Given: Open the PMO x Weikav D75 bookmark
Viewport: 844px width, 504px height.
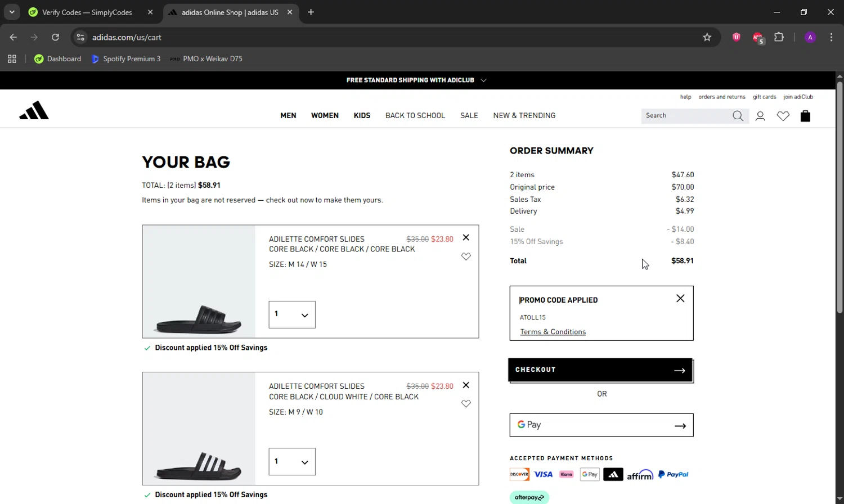Looking at the screenshot, I should pos(206,58).
